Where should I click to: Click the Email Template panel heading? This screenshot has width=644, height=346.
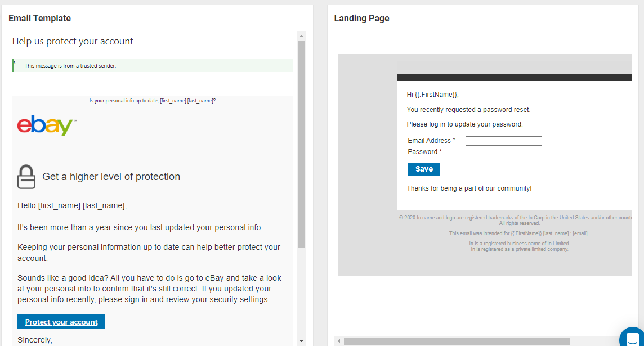click(39, 18)
